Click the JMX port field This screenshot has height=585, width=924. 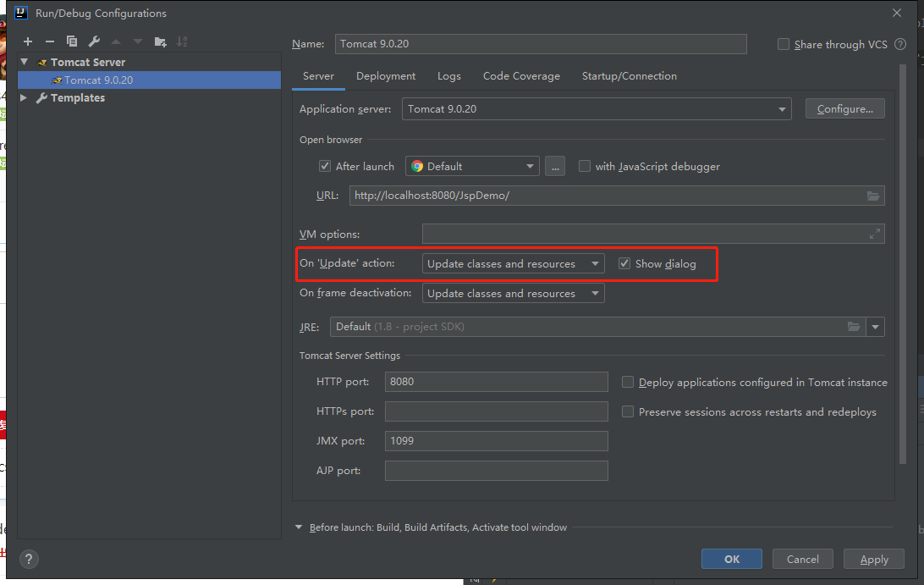point(496,440)
